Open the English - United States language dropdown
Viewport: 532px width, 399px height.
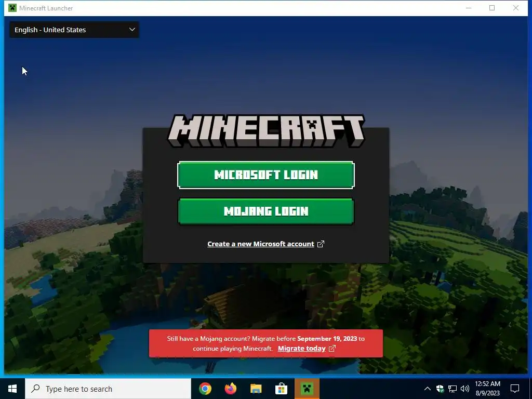(x=74, y=30)
